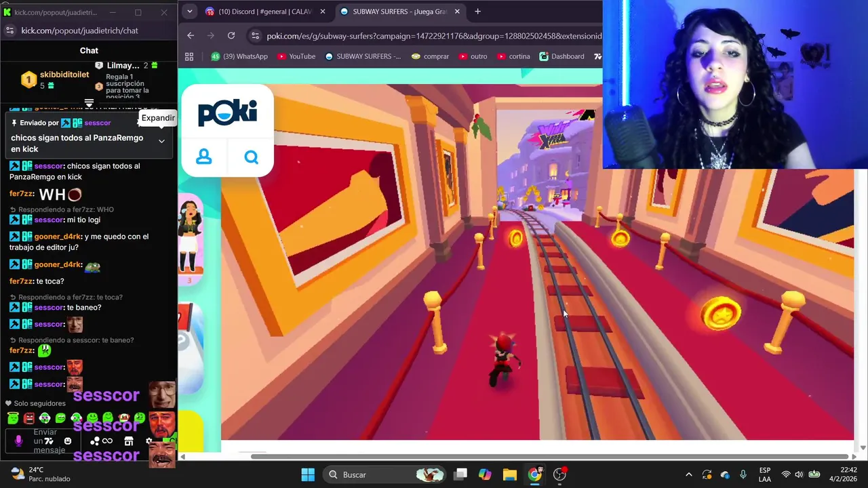Close the SUBWAY SURFERS tab
868x488 pixels.
[x=457, y=12]
